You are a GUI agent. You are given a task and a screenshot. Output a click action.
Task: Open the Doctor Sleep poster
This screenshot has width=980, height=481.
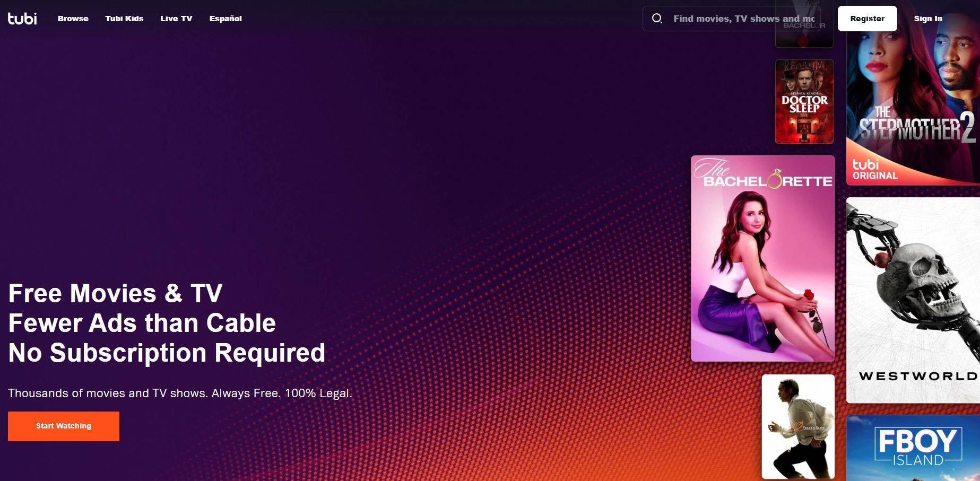(804, 102)
